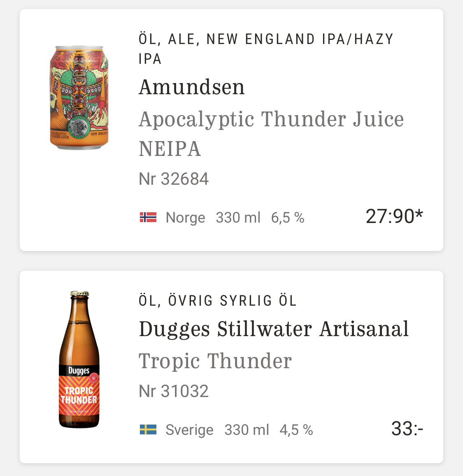Open the Amundsen product title
Viewport: 463px width, 476px height.
click(192, 87)
